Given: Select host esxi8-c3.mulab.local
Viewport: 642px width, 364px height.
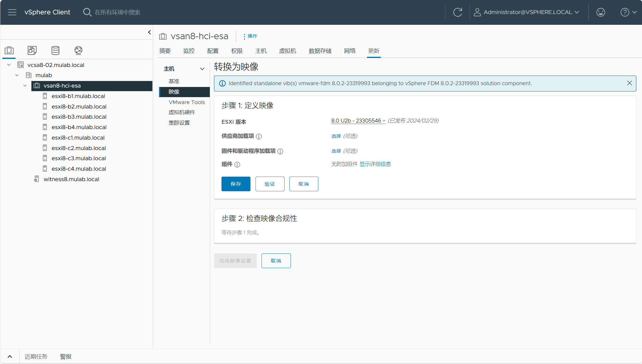Looking at the screenshot, I should (x=79, y=158).
